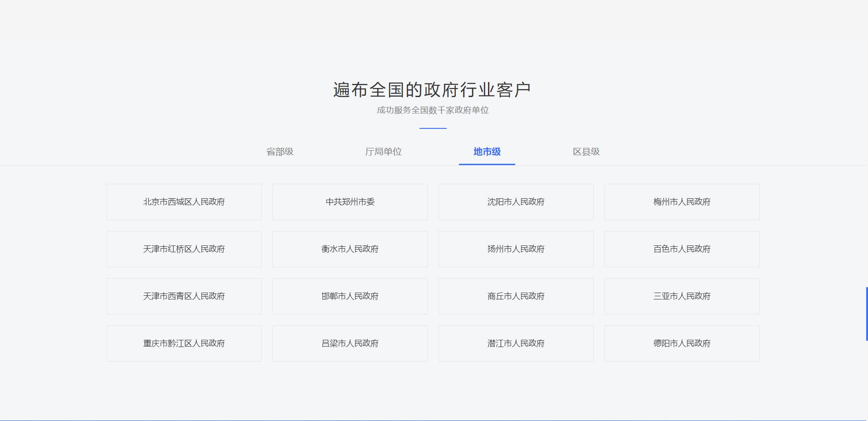Open the 天津市红桥区人民政府 card

pos(184,249)
